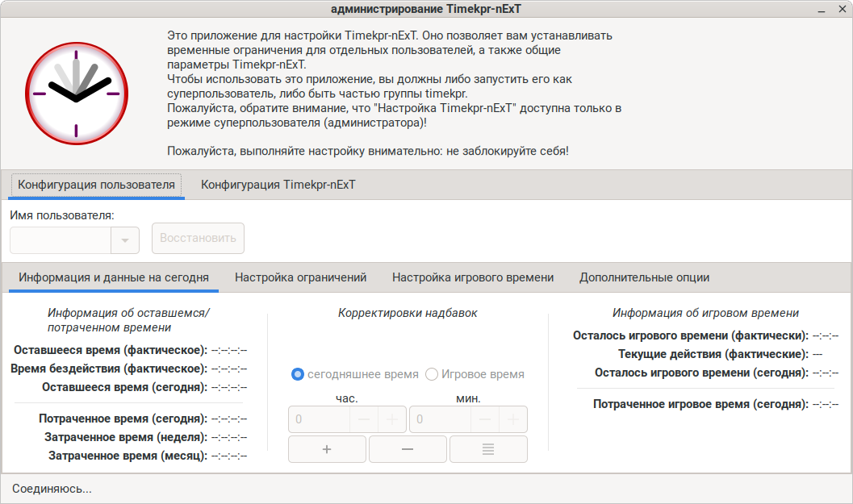Click 'Текущие действия (фактические):' label
This screenshot has width=853, height=504.
tap(713, 354)
